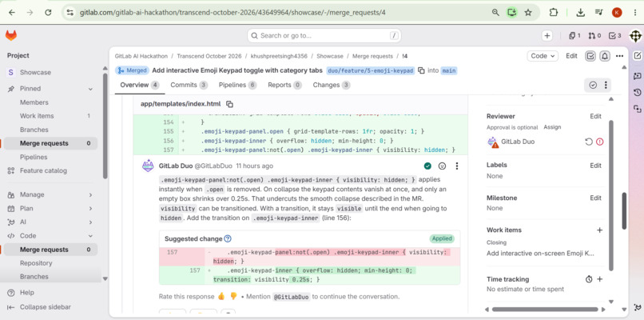Collapse the Pinned sidebar section

click(x=90, y=89)
